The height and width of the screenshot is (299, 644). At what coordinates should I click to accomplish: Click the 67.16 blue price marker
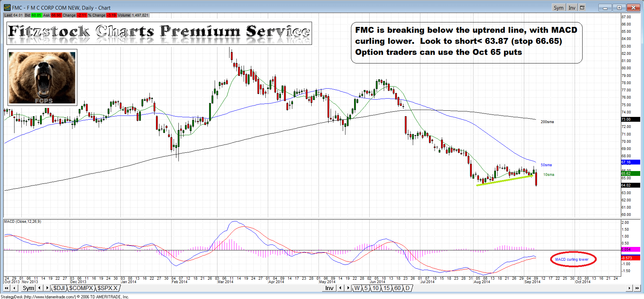(x=630, y=162)
